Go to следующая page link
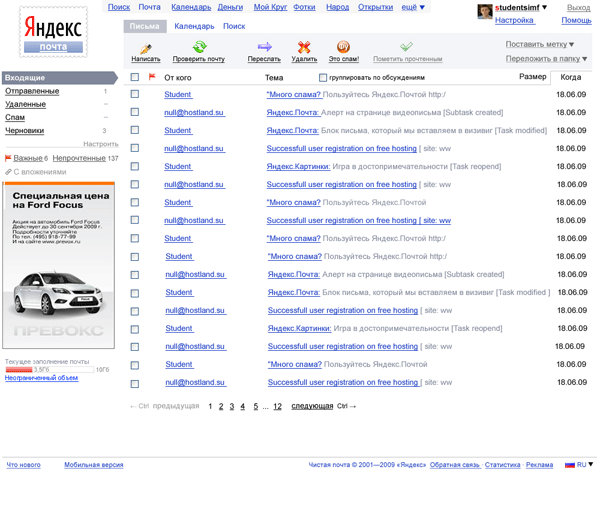This screenshot has width=600, height=524. coord(311,406)
